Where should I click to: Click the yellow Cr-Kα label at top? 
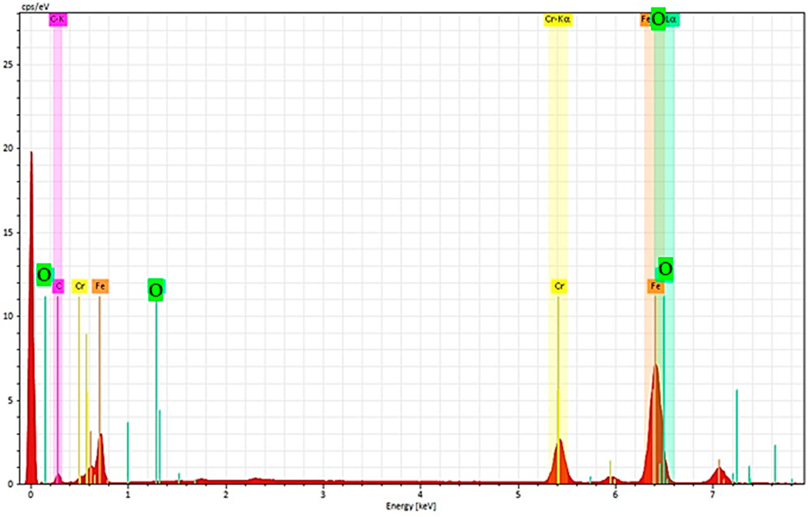pyautogui.click(x=558, y=20)
